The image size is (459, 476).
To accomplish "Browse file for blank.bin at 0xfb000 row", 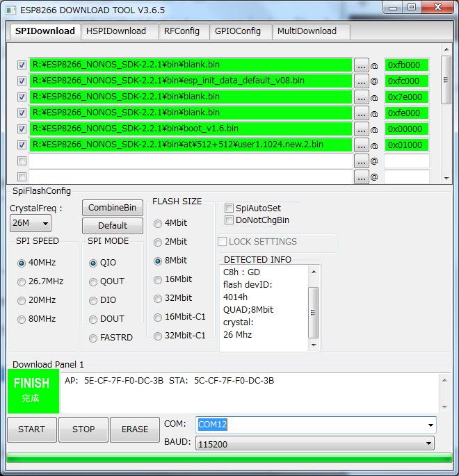I will point(361,65).
